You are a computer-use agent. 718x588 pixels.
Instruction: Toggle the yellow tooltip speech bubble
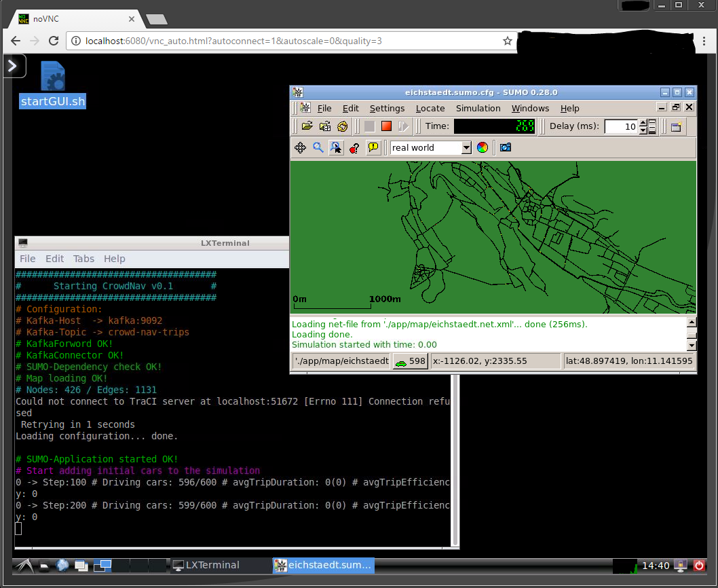[x=373, y=147]
